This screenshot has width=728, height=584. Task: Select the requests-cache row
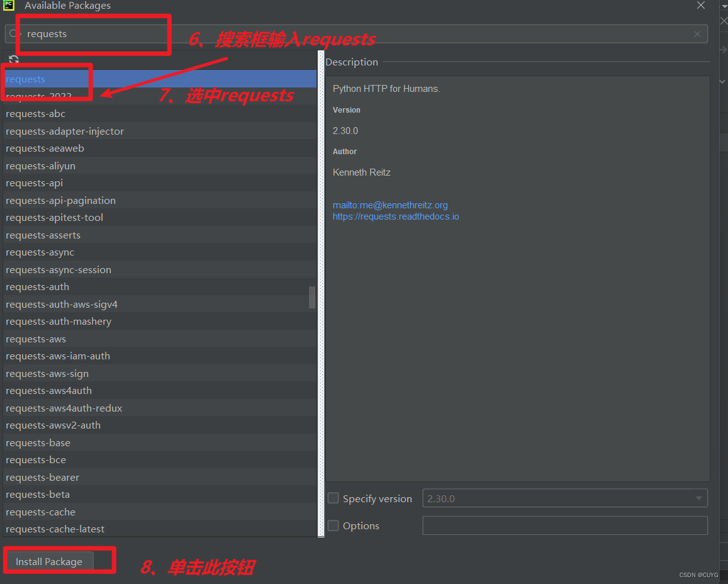click(160, 512)
